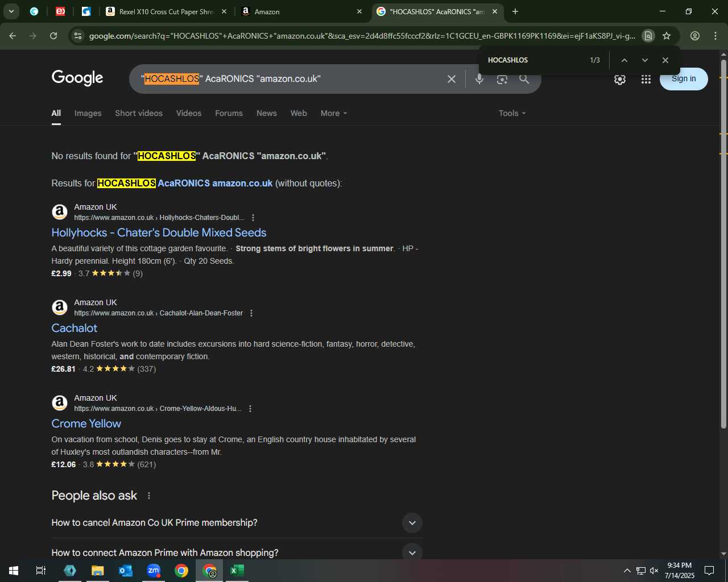This screenshot has height=582, width=728.
Task: Click the muted volume tray icon
Action: point(654,571)
